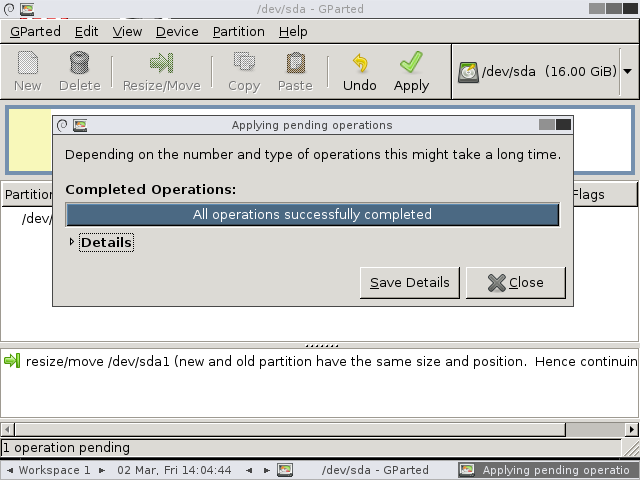Click the Undo last operation icon

(x=360, y=64)
